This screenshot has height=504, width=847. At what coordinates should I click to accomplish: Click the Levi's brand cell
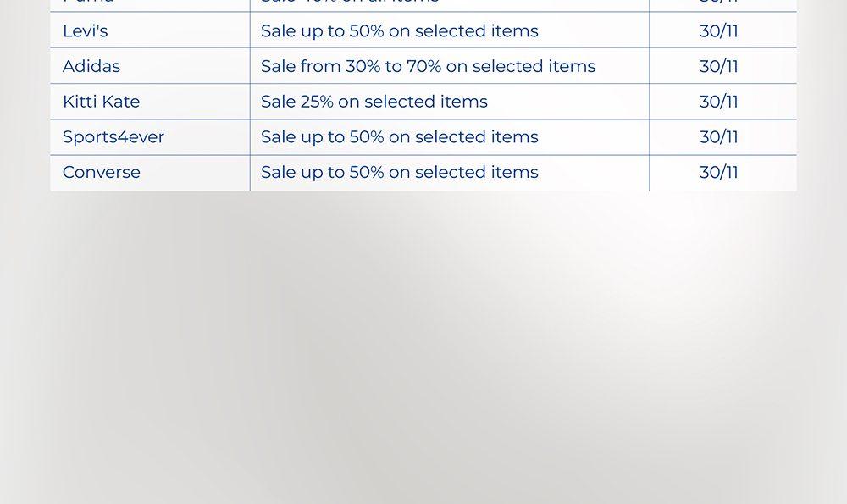(86, 31)
